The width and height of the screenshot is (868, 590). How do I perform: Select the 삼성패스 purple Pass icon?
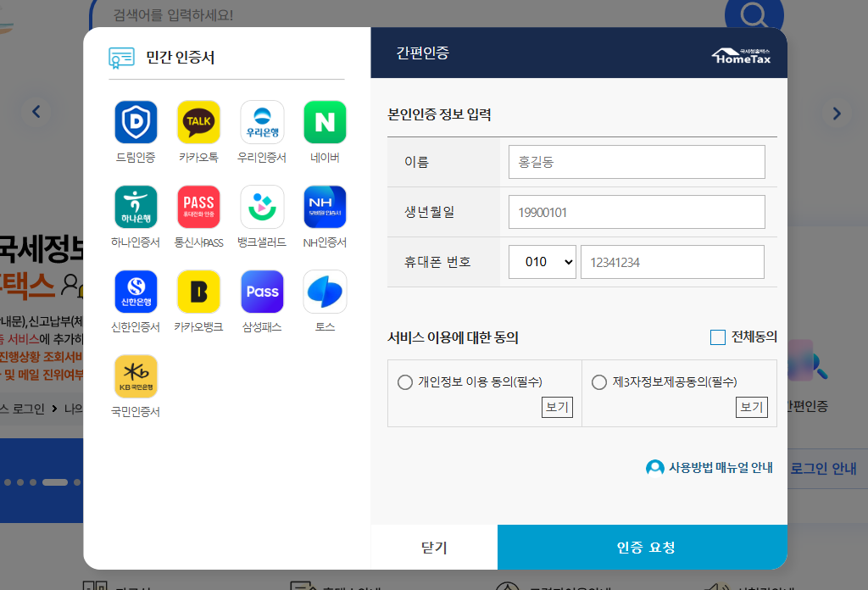262,292
